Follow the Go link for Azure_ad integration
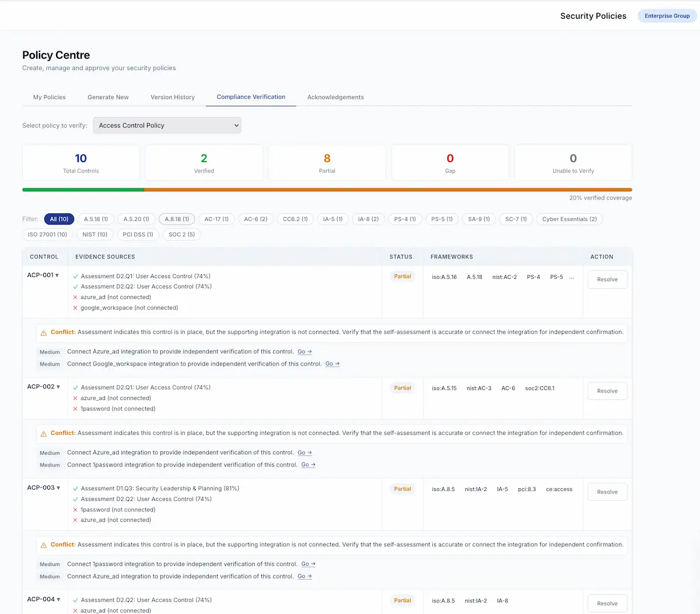This screenshot has height=614, width=700. click(x=306, y=352)
